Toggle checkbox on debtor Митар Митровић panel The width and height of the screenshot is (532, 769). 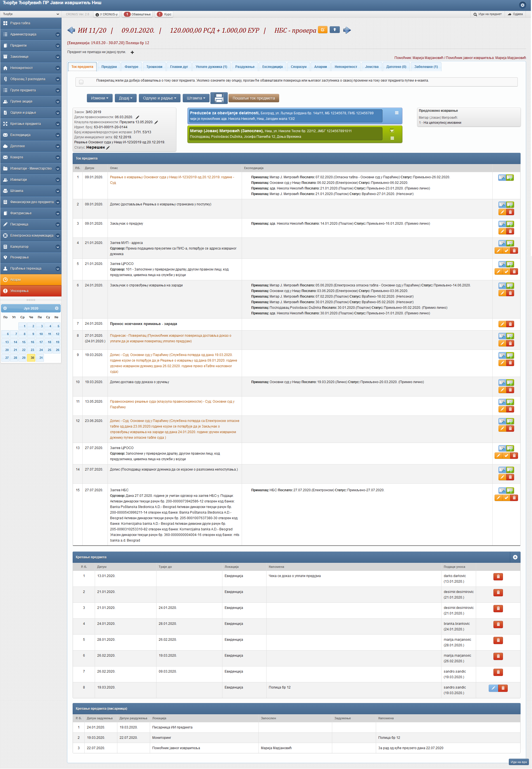(392, 131)
